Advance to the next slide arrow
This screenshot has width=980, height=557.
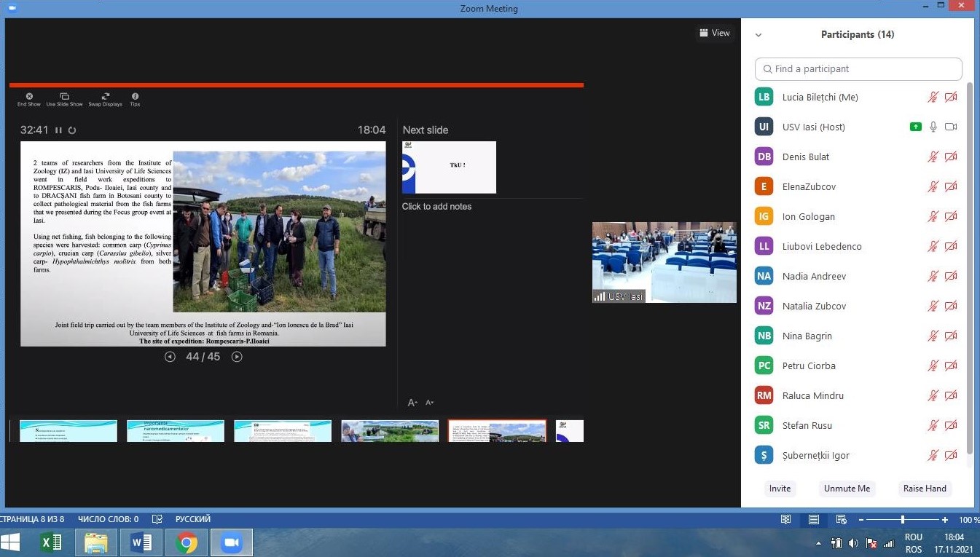click(237, 357)
